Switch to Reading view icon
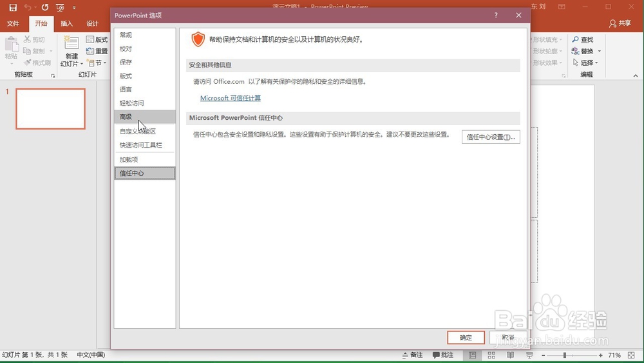The height and width of the screenshot is (363, 644). pos(510,355)
